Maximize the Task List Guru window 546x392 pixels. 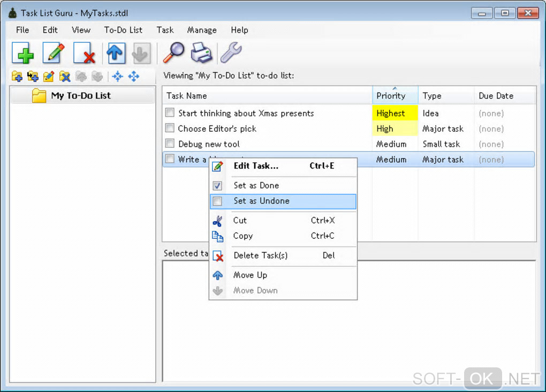pyautogui.click(x=505, y=13)
